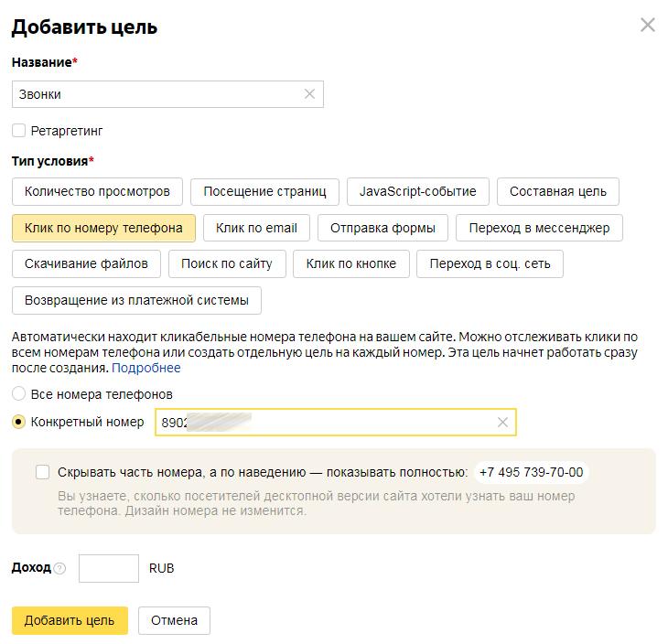668x644 pixels.
Task: Pick Составная цель condition type
Action: coord(557,191)
